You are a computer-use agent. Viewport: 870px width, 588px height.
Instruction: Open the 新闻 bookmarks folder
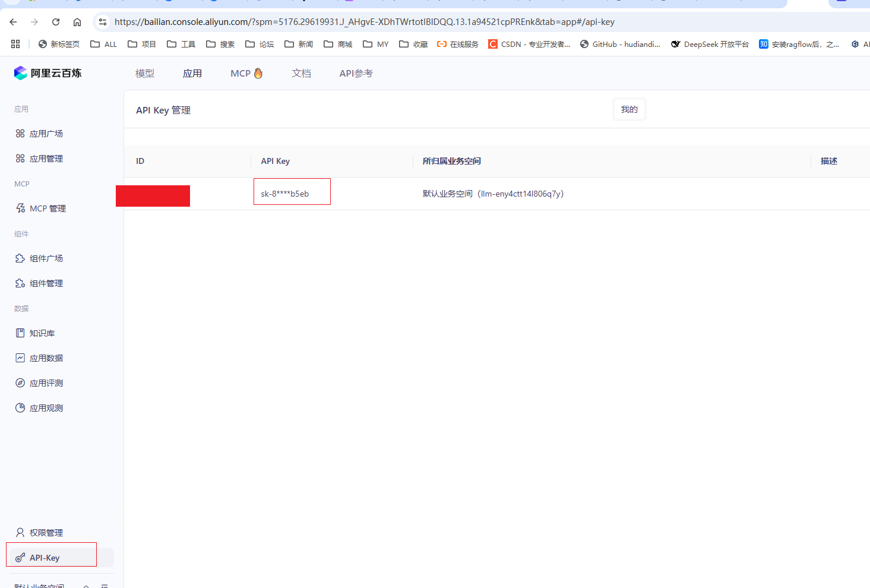[x=298, y=44]
